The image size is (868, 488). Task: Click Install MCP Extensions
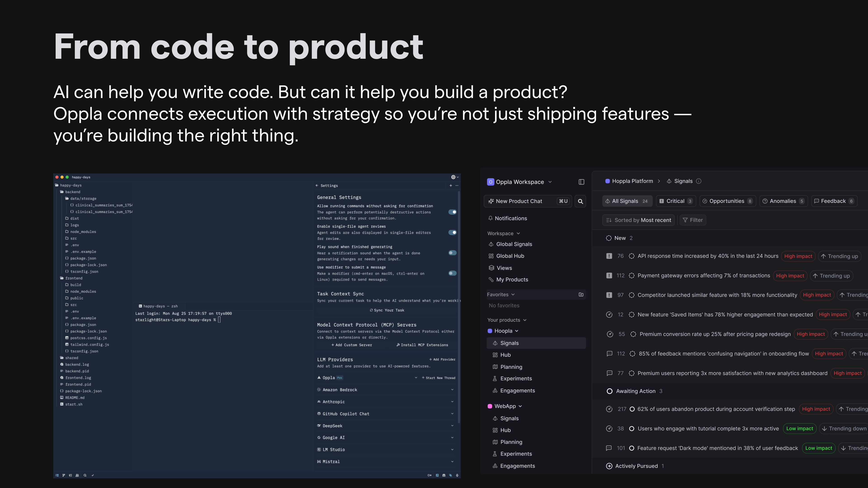422,345
